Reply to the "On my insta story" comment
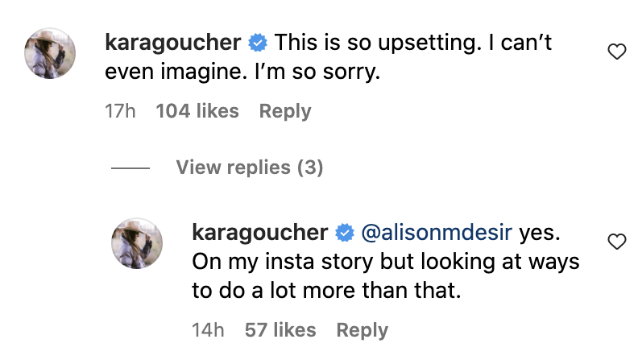Screen dimensions: 638x364 [362, 330]
